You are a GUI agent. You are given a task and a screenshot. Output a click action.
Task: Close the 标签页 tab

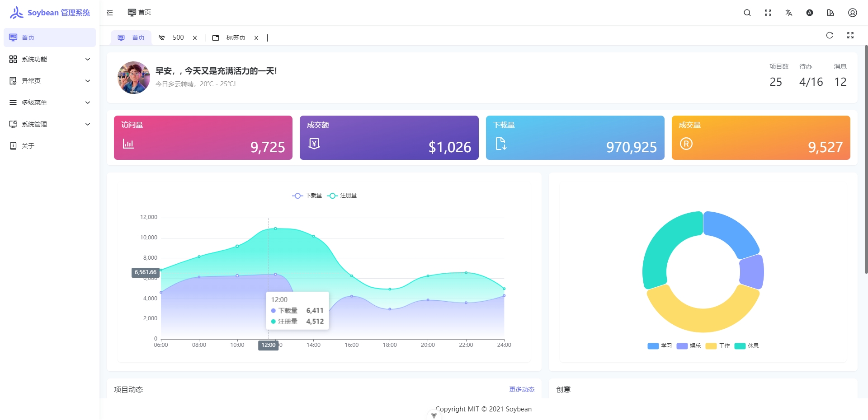click(x=256, y=38)
